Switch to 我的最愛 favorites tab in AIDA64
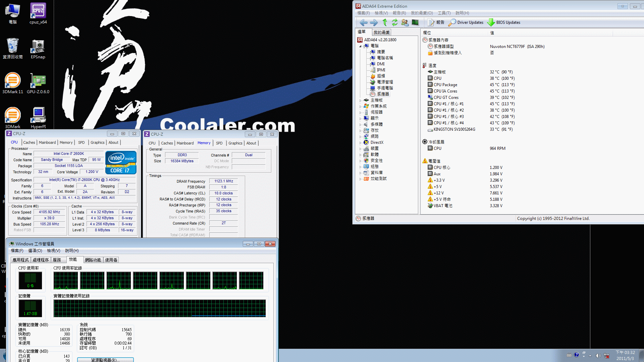 [382, 32]
